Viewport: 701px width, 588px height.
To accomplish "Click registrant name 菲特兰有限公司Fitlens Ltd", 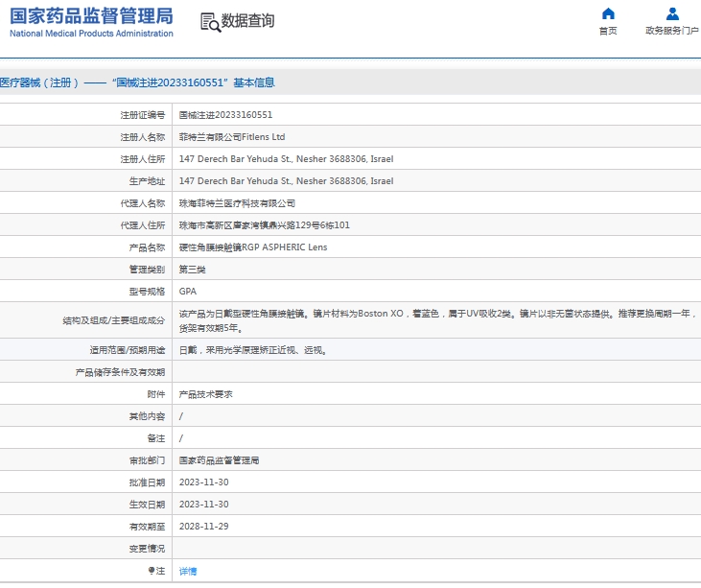I will [x=232, y=137].
